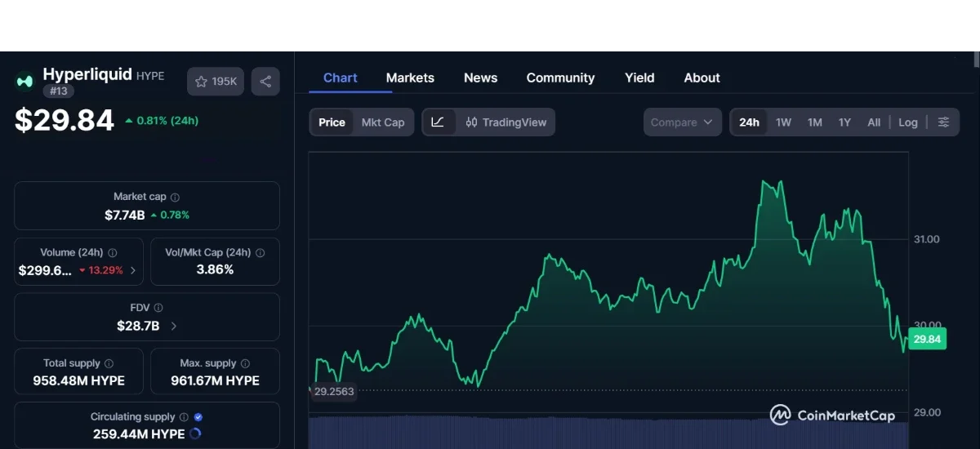
Task: Click the volume bars below the chart
Action: click(608, 432)
